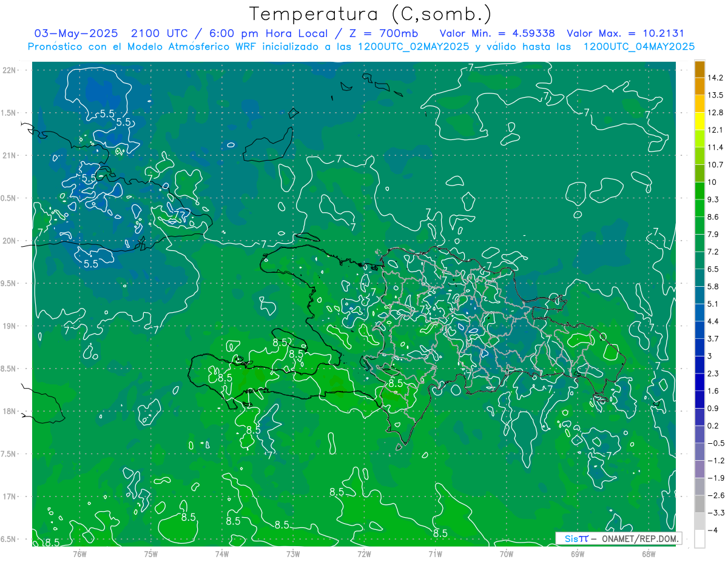Click the "17N" latitude axis label
The image size is (728, 562).
(x=10, y=497)
